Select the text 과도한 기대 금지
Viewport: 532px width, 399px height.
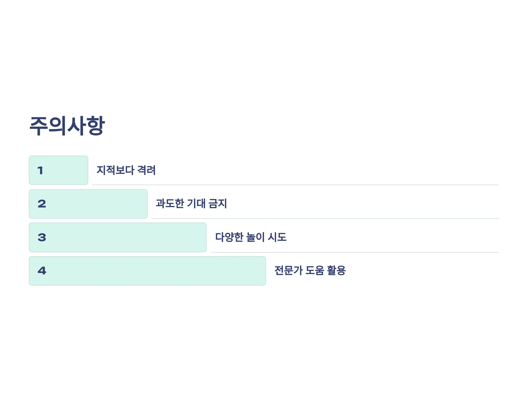tap(191, 203)
